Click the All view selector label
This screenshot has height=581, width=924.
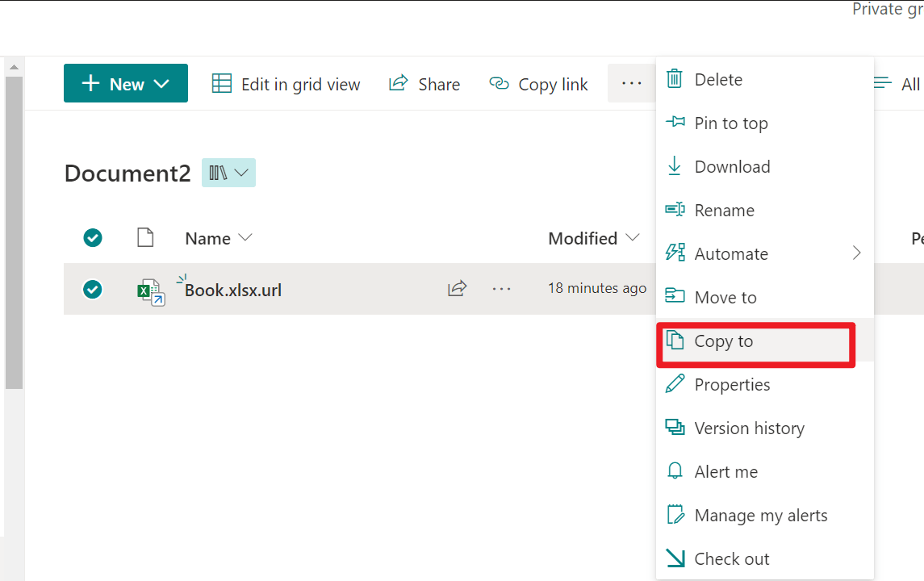(910, 84)
